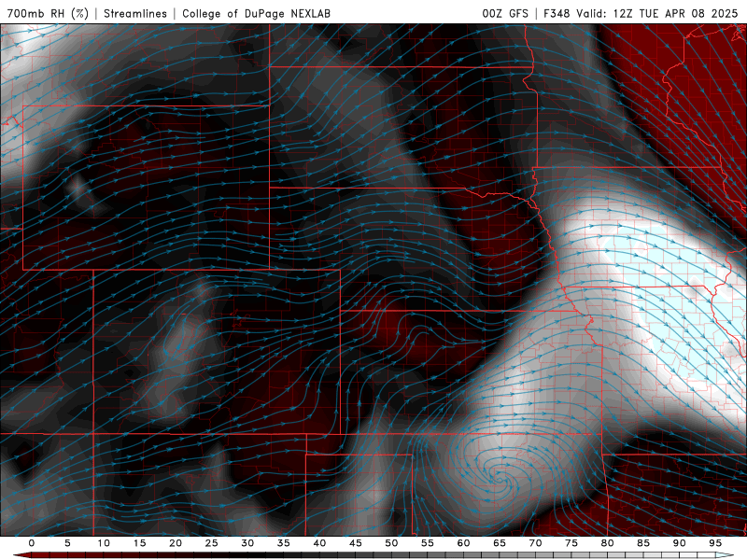Click the 90 label on the RH scale
Viewport: 747px width, 560px height.
tap(680, 543)
